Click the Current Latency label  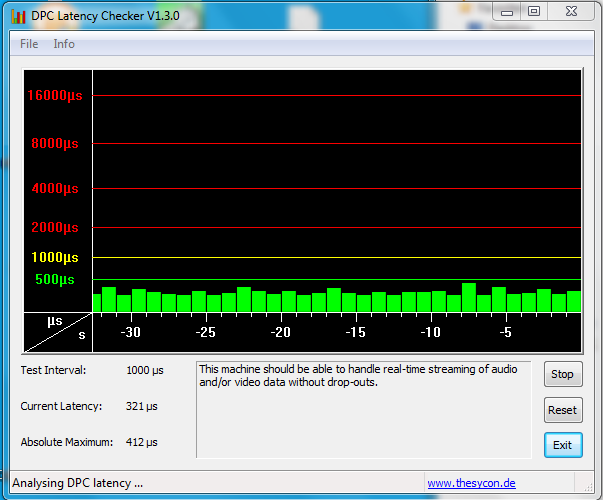pos(62,406)
